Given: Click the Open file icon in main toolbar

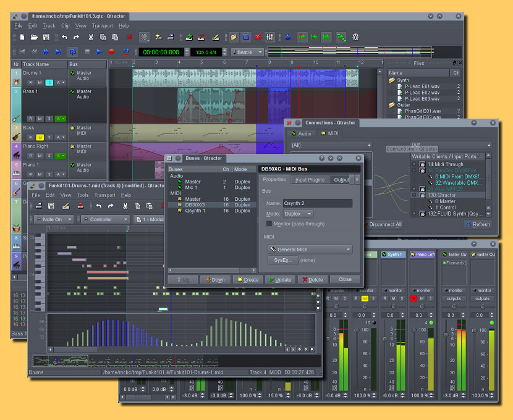Looking at the screenshot, I should [x=33, y=37].
